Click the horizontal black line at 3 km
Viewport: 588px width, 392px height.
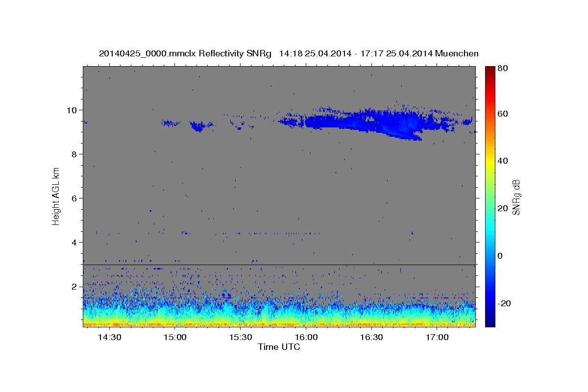click(x=279, y=265)
